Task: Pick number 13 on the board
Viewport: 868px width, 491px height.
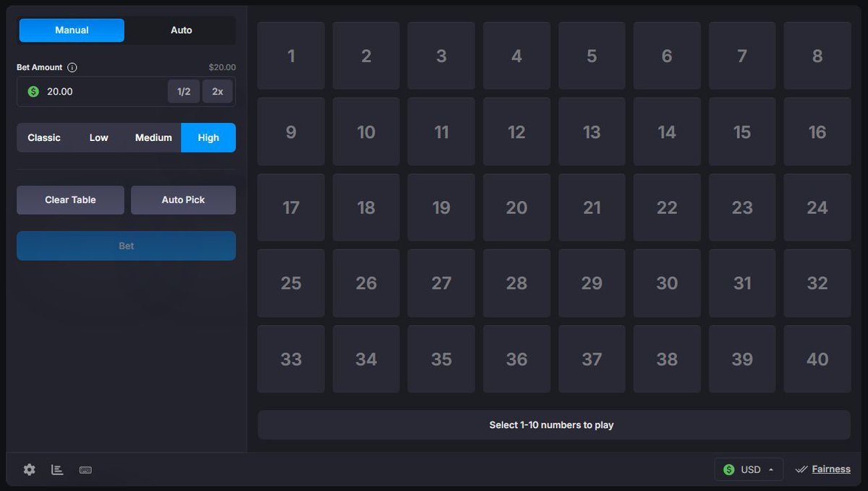Action: [592, 132]
